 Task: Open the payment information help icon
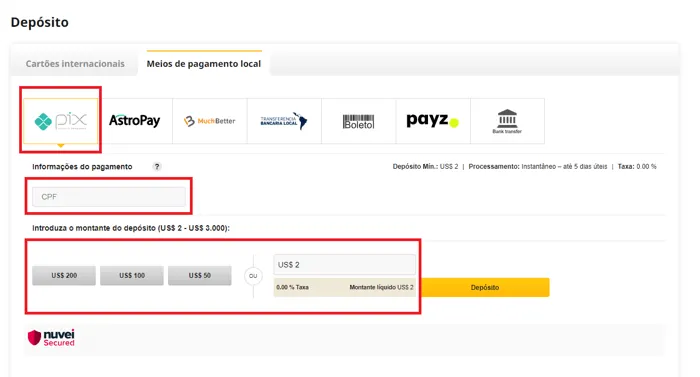coord(157,167)
